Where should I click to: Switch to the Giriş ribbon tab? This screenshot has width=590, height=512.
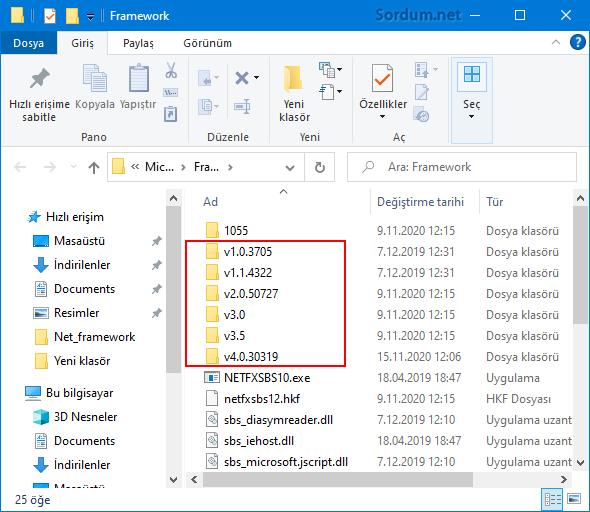pos(82,43)
